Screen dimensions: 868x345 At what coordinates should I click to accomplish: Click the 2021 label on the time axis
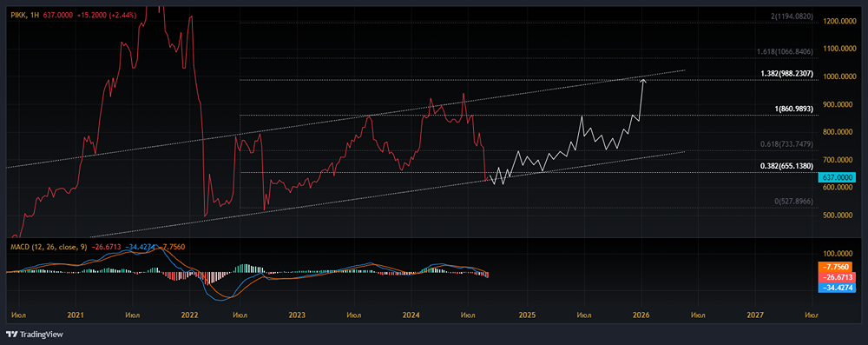(x=75, y=315)
